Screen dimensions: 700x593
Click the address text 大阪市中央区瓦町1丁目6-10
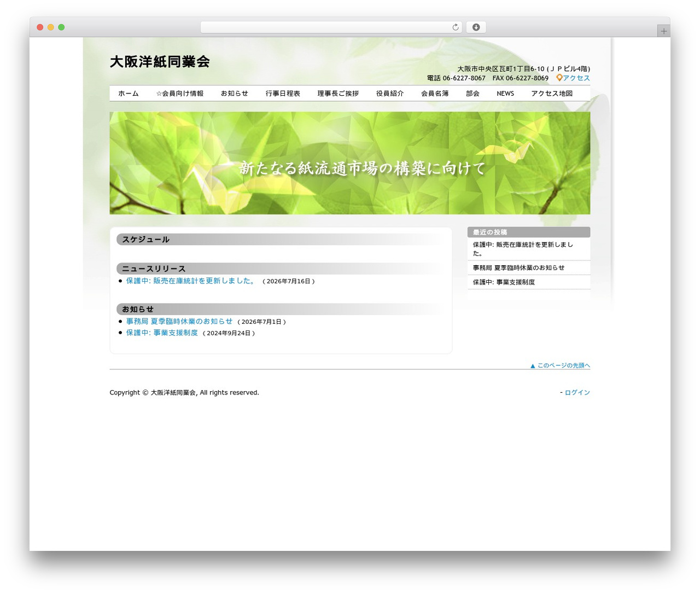click(501, 69)
